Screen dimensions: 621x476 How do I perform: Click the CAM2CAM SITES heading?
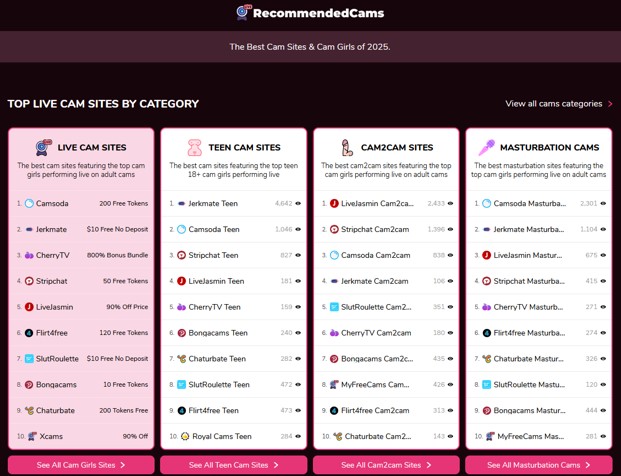(x=397, y=147)
